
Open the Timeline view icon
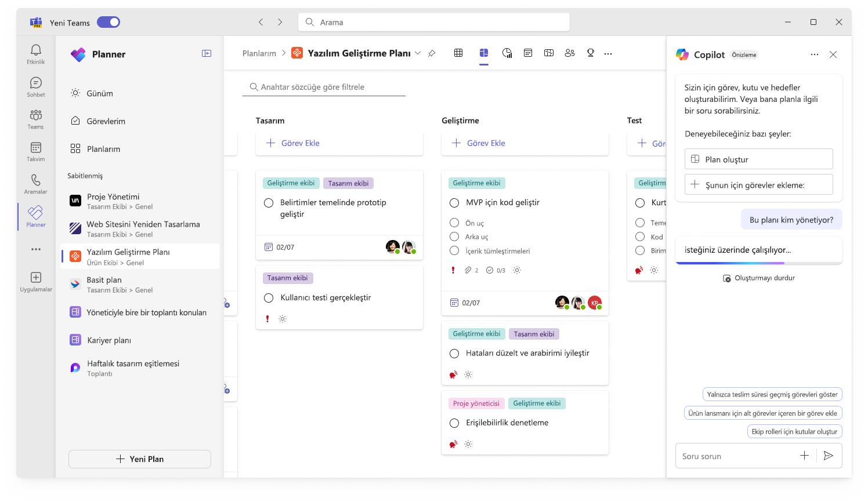point(549,53)
